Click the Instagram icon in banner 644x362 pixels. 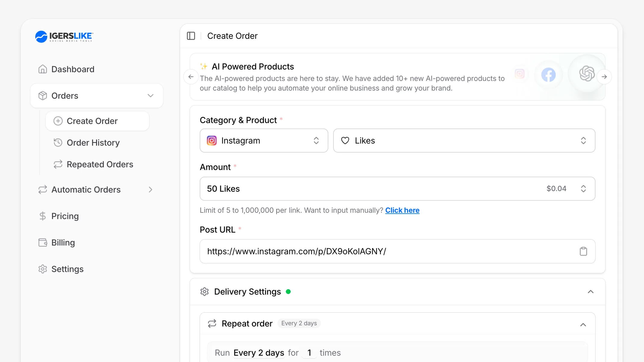click(520, 74)
